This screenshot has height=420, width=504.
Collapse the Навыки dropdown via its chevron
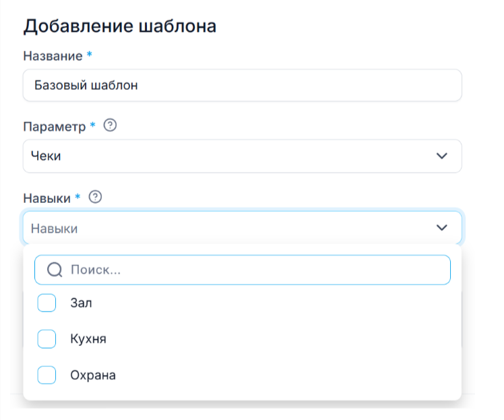coord(442,228)
